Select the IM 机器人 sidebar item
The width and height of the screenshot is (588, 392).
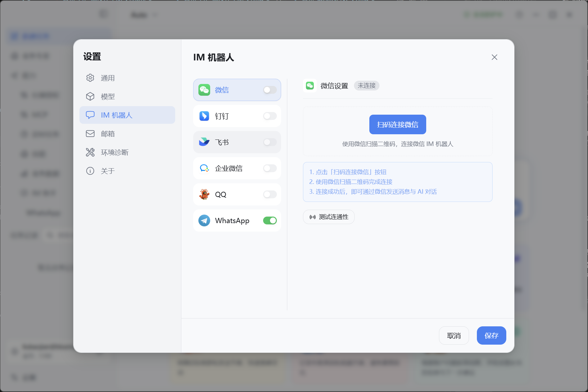tap(127, 115)
